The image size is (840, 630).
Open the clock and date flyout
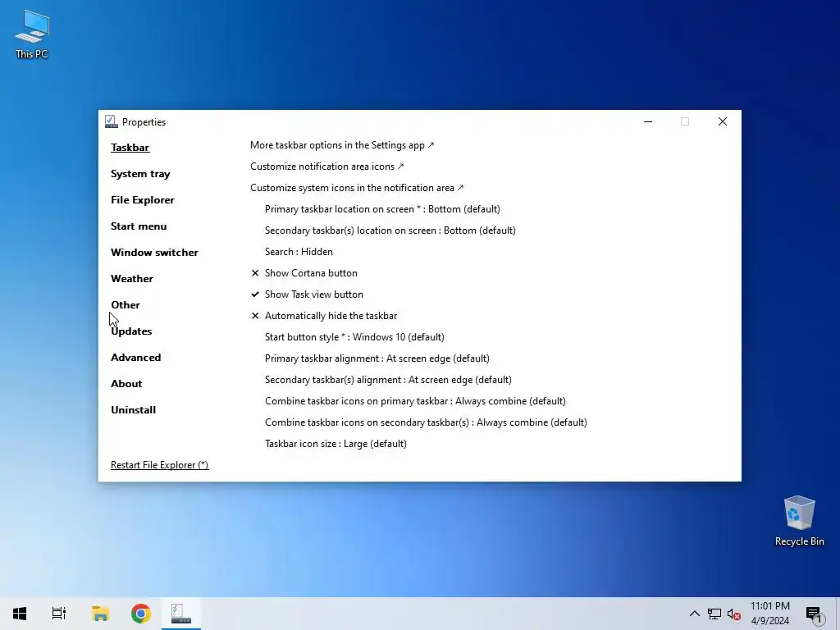coord(769,614)
